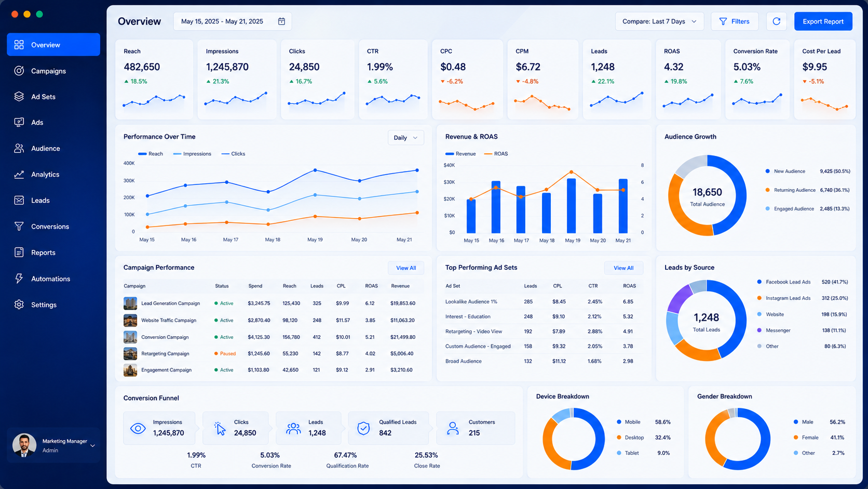Screen dimensions: 868x489
Task: Click the Lookalike Audience 1% ad set
Action: 471,301
